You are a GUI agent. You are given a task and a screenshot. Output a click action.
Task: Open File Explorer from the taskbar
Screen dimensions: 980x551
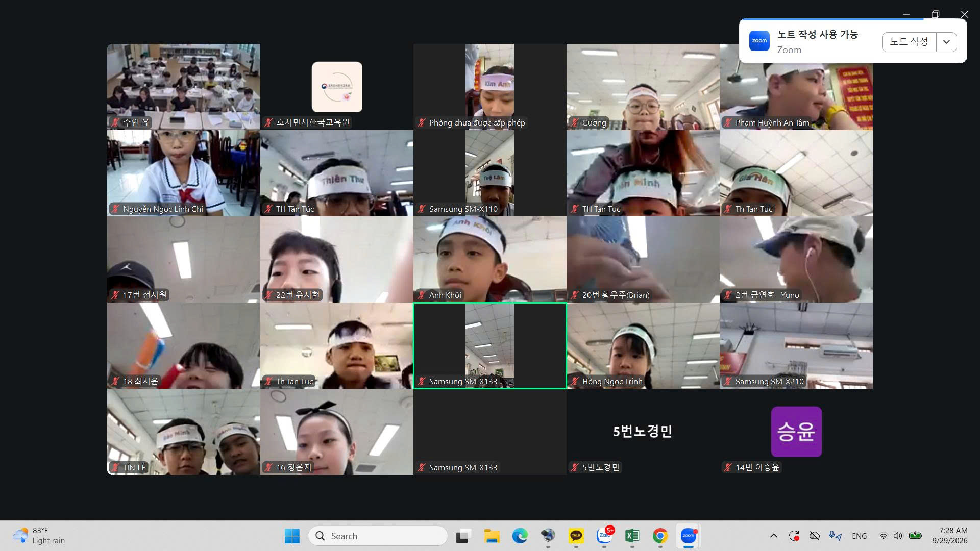point(492,536)
